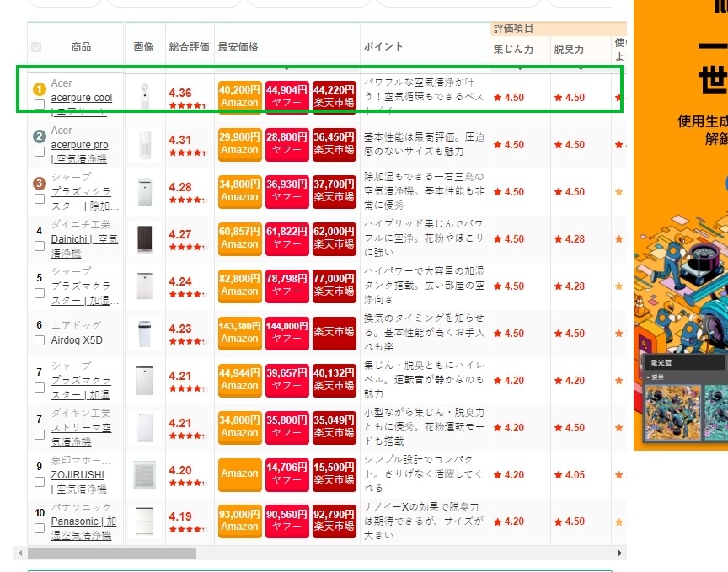Click the Airdog X5D product thumbnail

coord(145,334)
